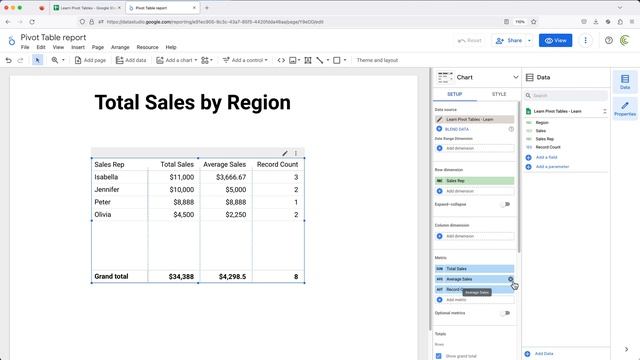Open the Data side panel tab
Viewport: 640px width, 360px height.
pyautogui.click(x=625, y=81)
